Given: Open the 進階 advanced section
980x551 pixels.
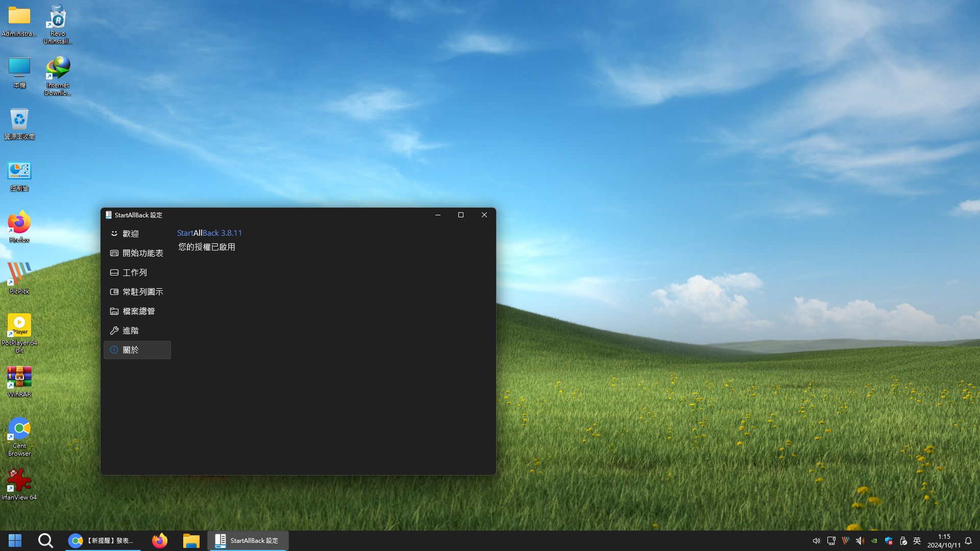Looking at the screenshot, I should click(x=137, y=331).
